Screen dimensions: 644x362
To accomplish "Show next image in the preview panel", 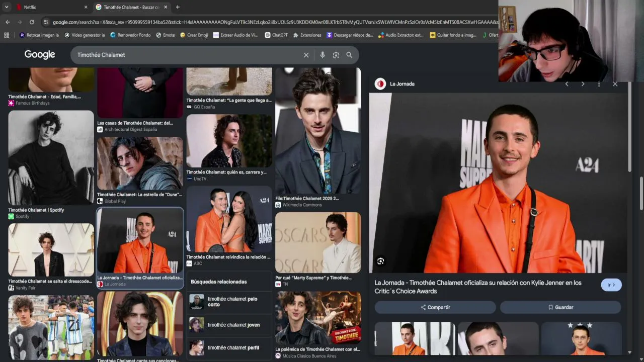I will [x=583, y=84].
